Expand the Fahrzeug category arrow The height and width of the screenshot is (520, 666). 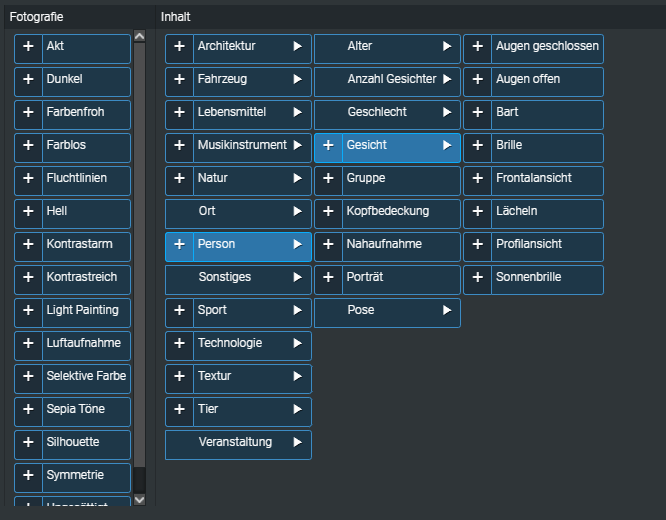(x=297, y=81)
